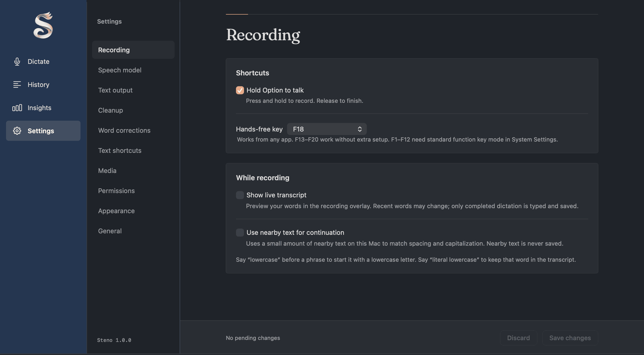Click the History lines icon
The image size is (644, 355).
click(x=17, y=84)
